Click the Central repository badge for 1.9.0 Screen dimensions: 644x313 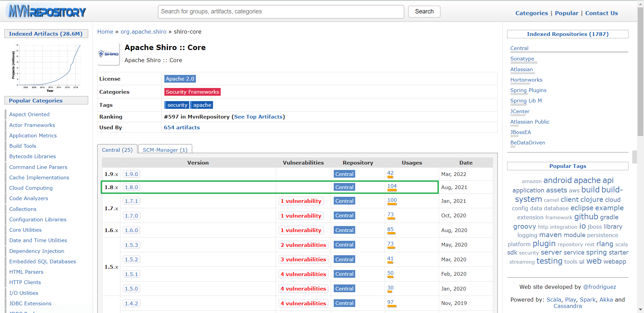coord(344,174)
